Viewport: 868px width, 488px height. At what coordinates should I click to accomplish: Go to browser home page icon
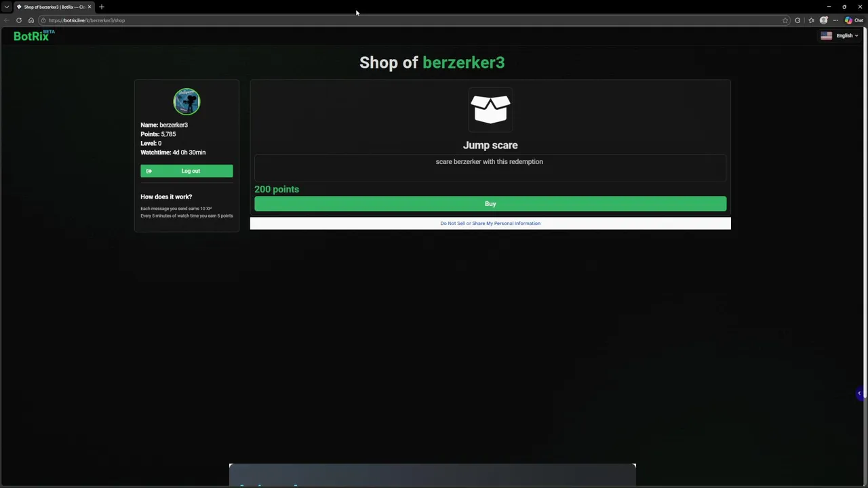click(x=31, y=20)
